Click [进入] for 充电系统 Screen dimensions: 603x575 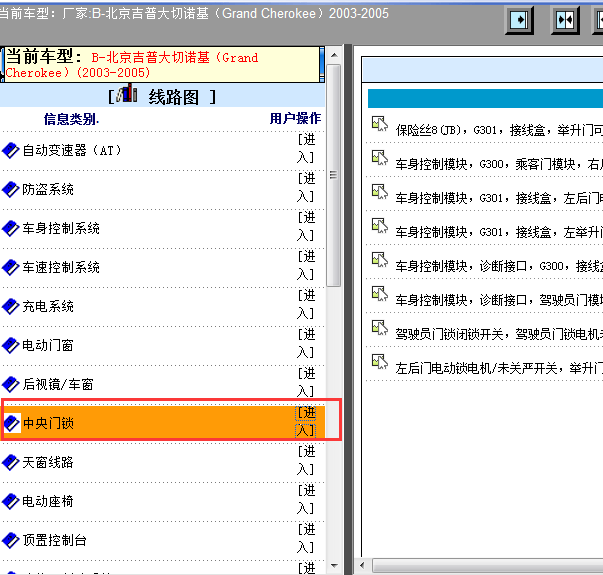(306, 305)
